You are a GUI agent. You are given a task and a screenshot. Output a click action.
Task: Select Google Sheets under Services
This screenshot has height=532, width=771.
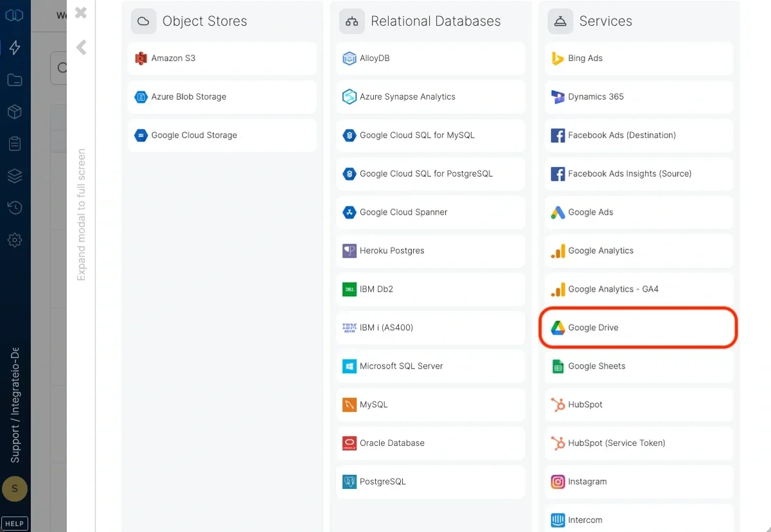[638, 366]
